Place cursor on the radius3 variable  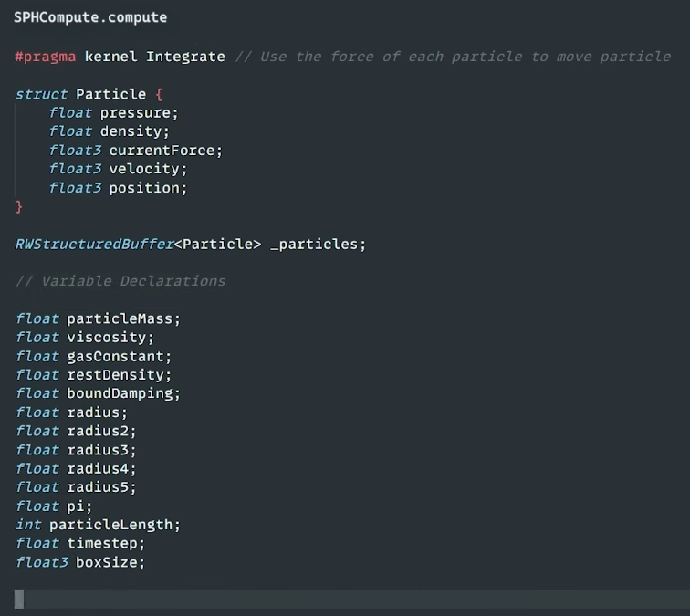100,450
